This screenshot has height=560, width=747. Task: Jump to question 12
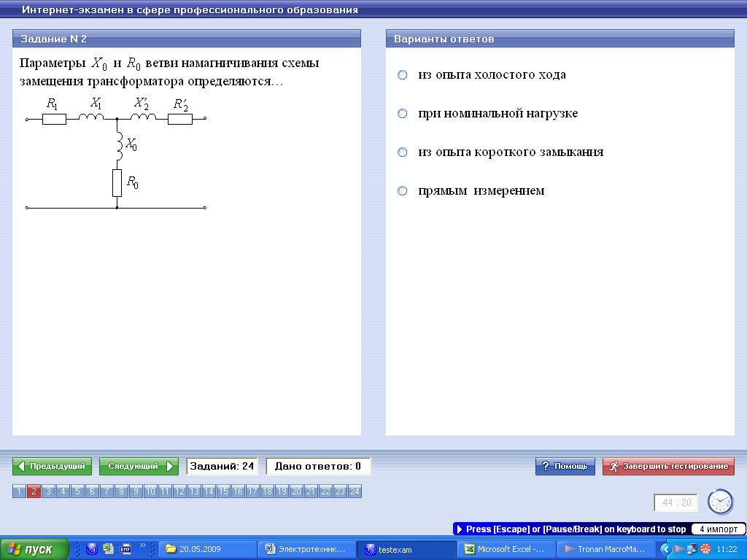[x=179, y=491]
